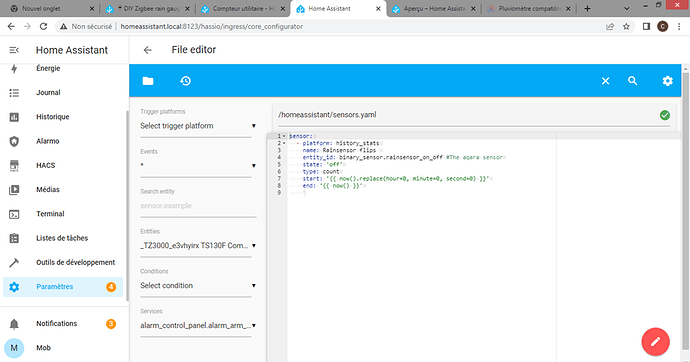This screenshot has width=690, height=362.
Task: Open editor settings gear icon
Action: point(668,81)
